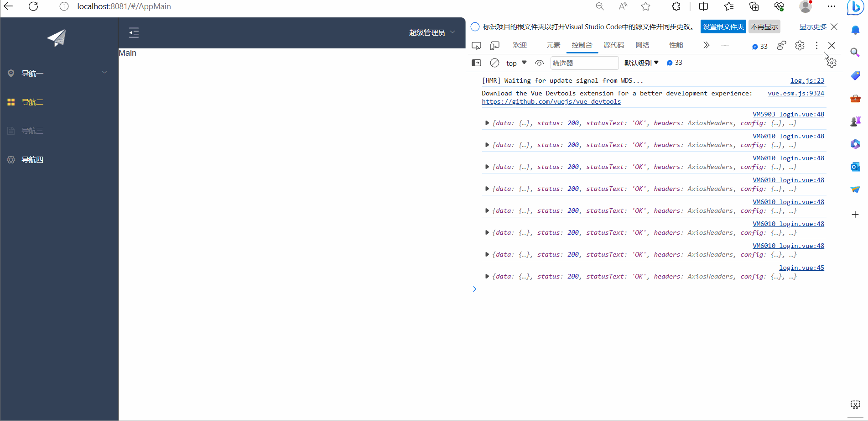Focus the 筛选器 filter input
The width and height of the screenshot is (868, 421).
point(584,63)
